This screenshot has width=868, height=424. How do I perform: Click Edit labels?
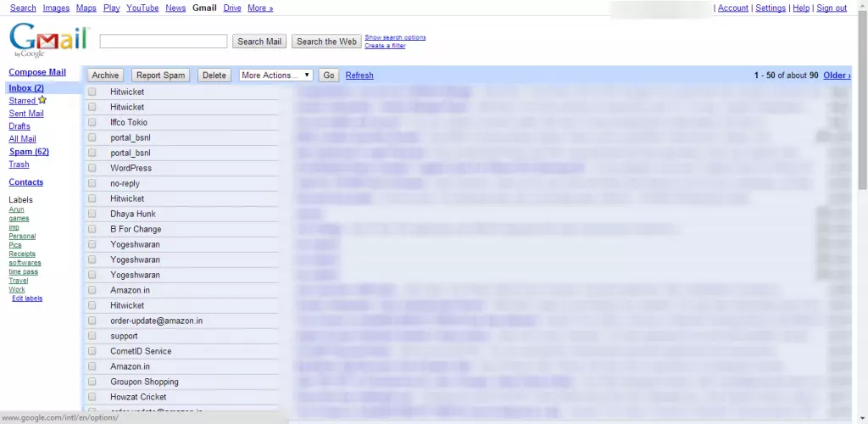pos(27,298)
